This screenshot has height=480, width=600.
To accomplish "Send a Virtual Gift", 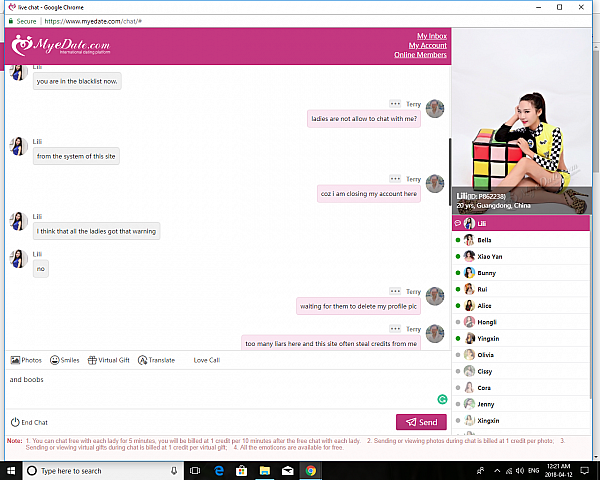I will (x=109, y=360).
